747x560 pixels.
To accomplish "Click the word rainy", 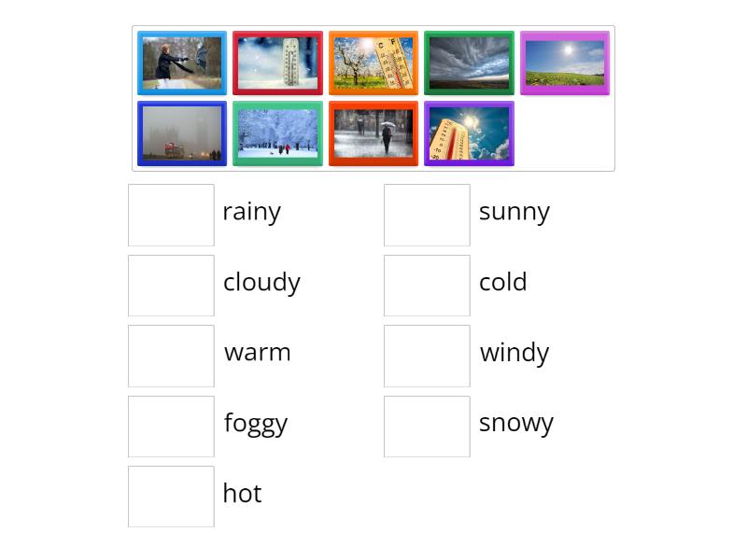I will [x=251, y=211].
